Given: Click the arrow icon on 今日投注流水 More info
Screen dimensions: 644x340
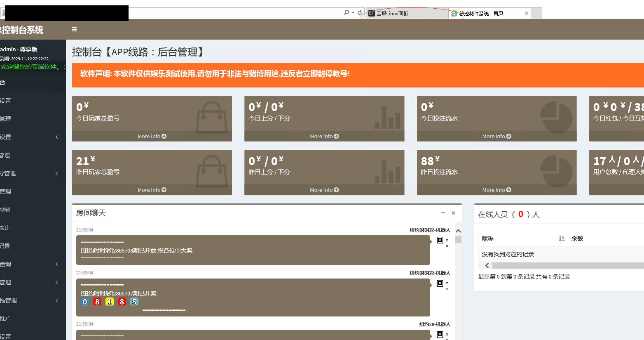Looking at the screenshot, I should (x=508, y=136).
